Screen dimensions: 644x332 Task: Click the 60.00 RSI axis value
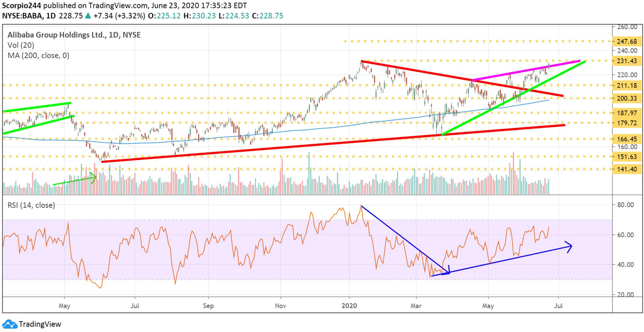627,235
